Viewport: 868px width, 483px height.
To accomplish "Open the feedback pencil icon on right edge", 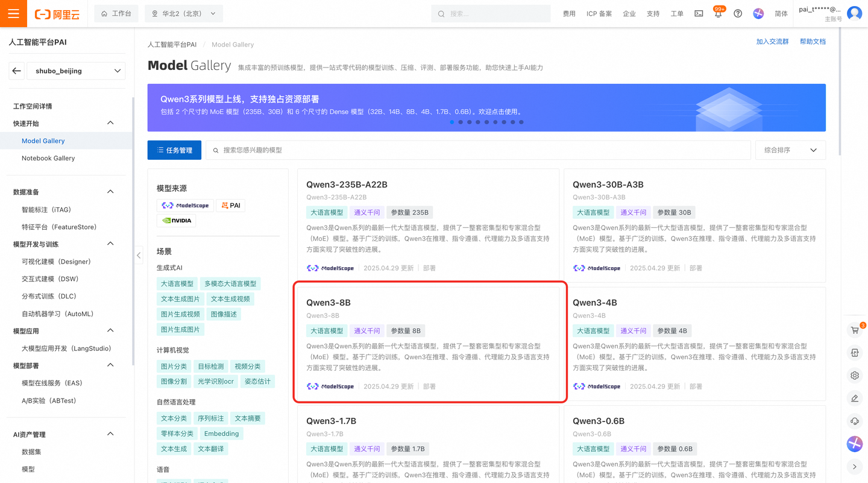I will pyautogui.click(x=854, y=398).
